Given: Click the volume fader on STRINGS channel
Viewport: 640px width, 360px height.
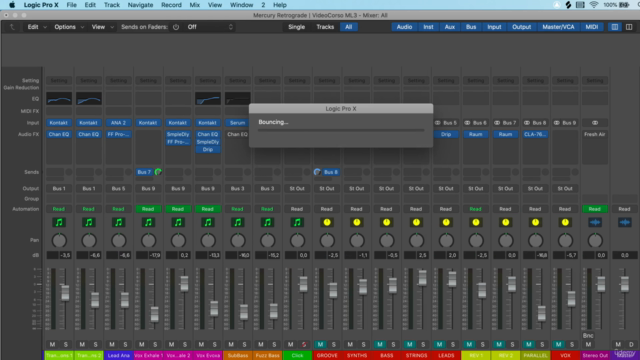Looking at the screenshot, I should [422, 278].
